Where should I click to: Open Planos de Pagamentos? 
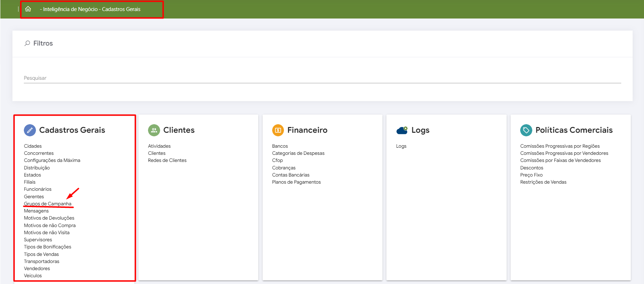296,182
